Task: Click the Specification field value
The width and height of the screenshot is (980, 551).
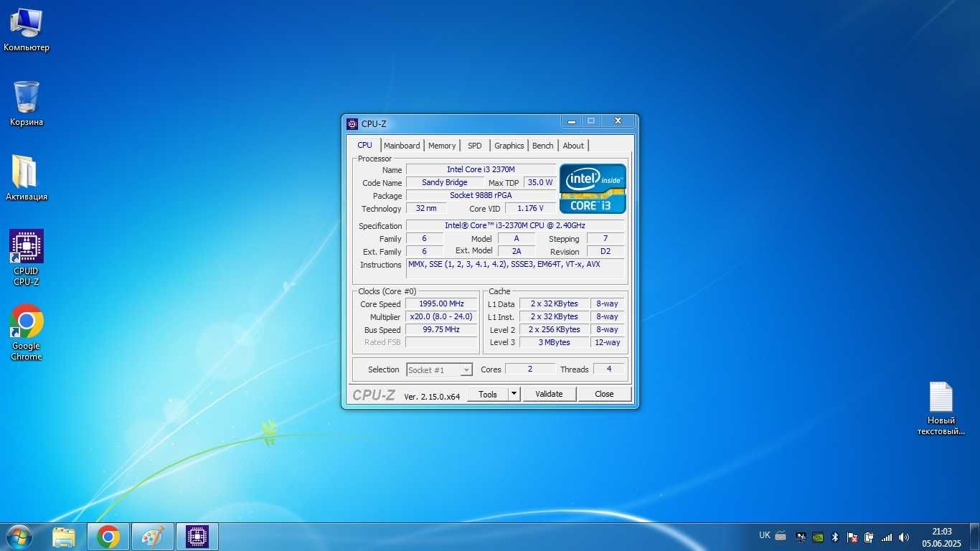Action: click(x=514, y=225)
